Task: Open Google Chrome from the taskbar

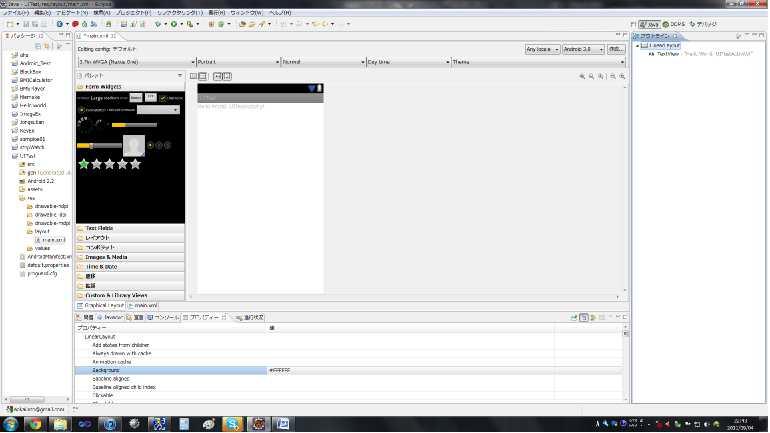Action: pos(34,424)
